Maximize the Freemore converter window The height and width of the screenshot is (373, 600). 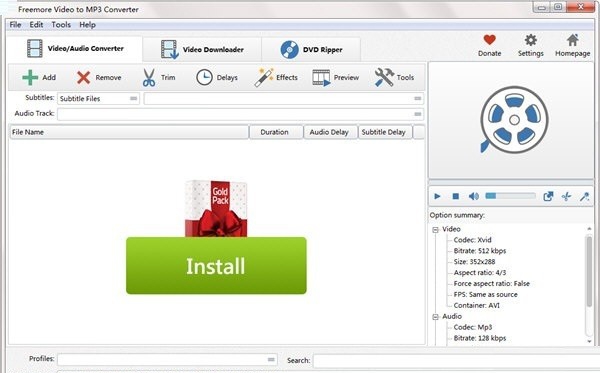pyautogui.click(x=558, y=7)
